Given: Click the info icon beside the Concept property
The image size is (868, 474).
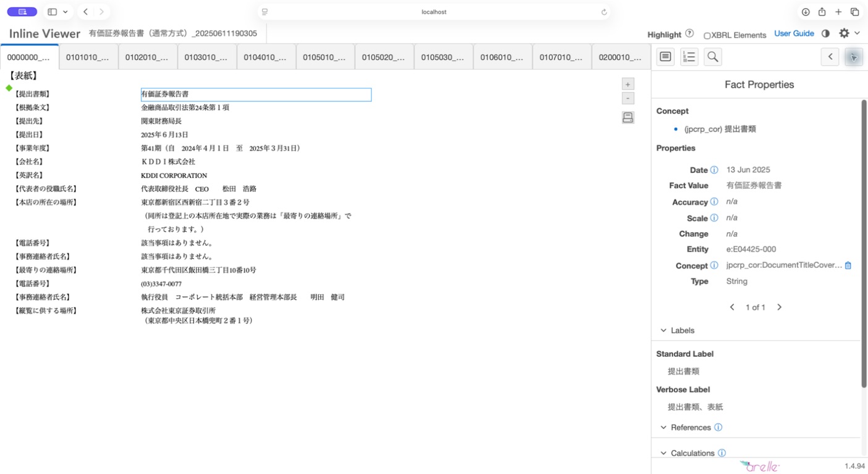Looking at the screenshot, I should (x=714, y=265).
